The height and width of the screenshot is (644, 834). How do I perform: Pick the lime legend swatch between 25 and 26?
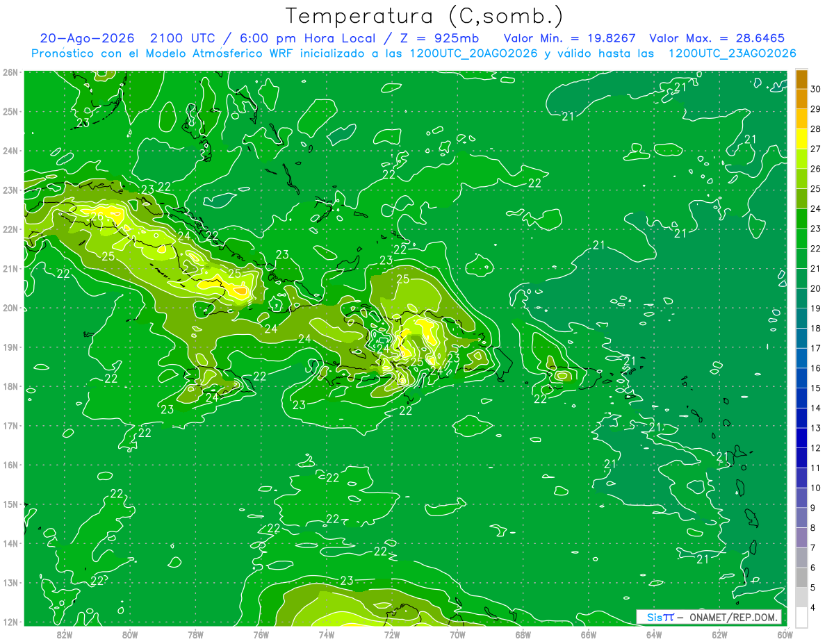(x=801, y=179)
